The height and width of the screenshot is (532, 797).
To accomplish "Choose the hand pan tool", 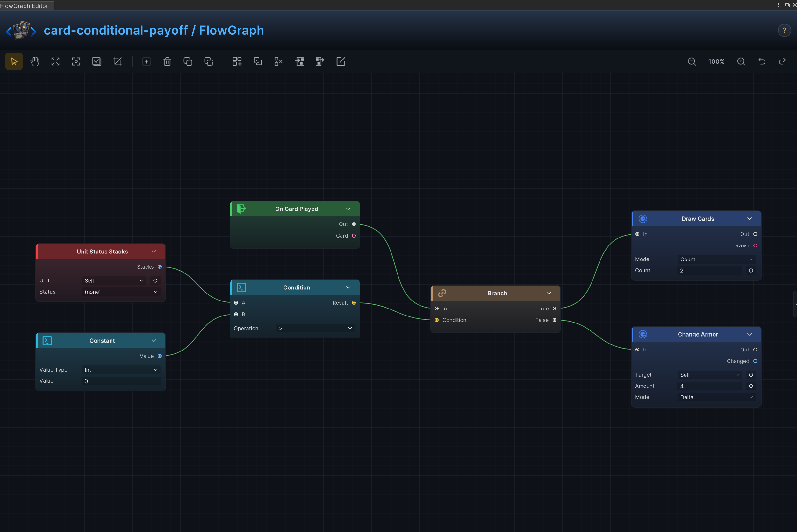I will pos(35,61).
